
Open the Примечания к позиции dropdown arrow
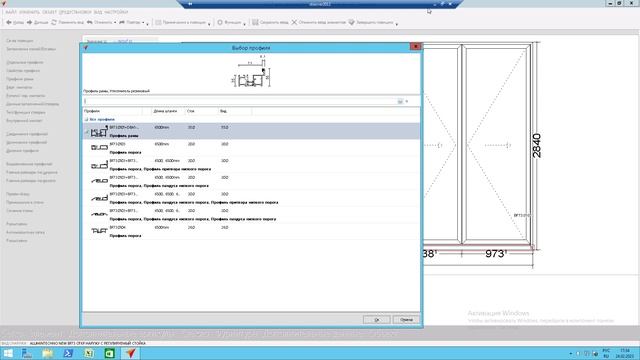point(209,24)
